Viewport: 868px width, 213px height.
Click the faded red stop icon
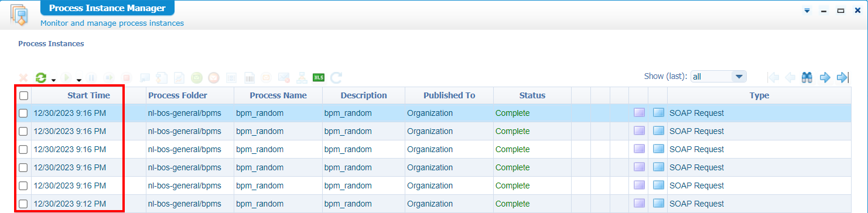pos(127,78)
